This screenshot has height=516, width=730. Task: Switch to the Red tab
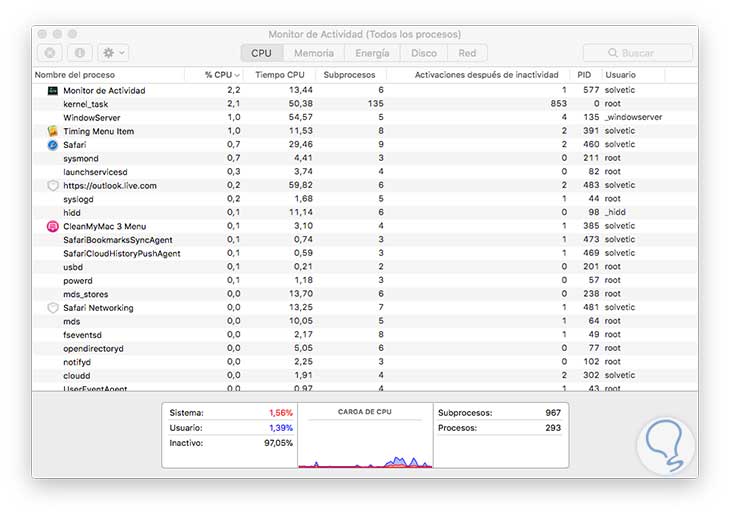(467, 53)
